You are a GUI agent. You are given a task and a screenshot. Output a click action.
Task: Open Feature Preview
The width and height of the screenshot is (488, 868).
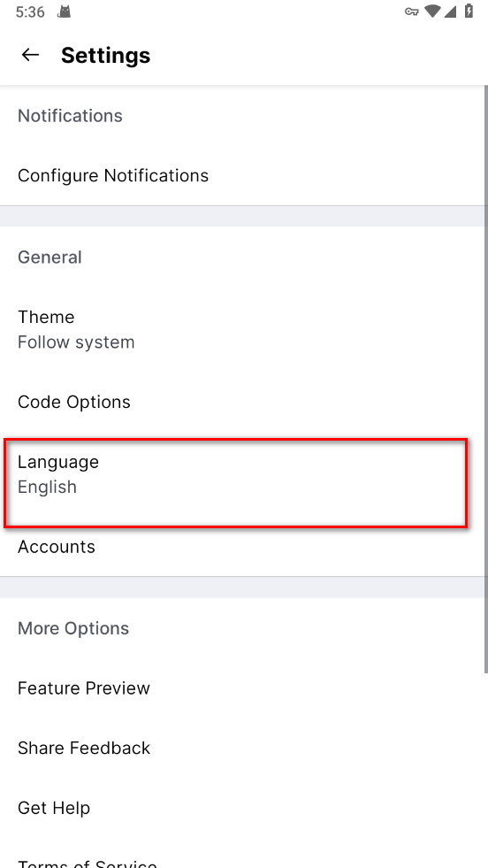point(243,688)
